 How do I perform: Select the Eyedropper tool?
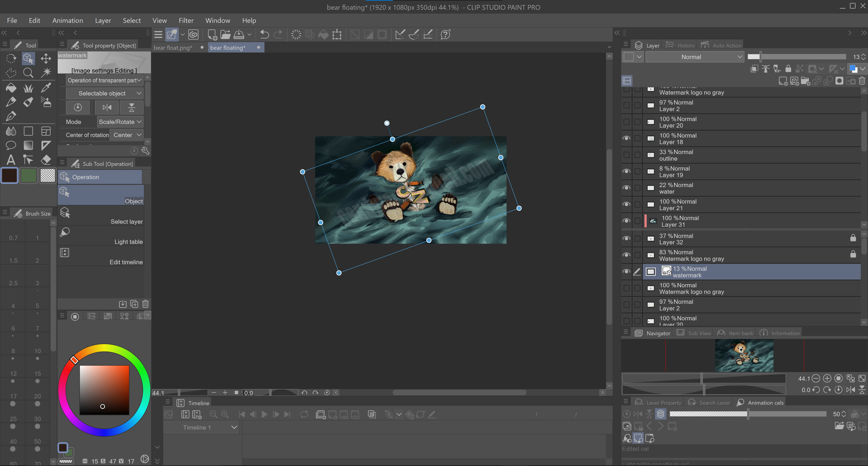[46, 88]
